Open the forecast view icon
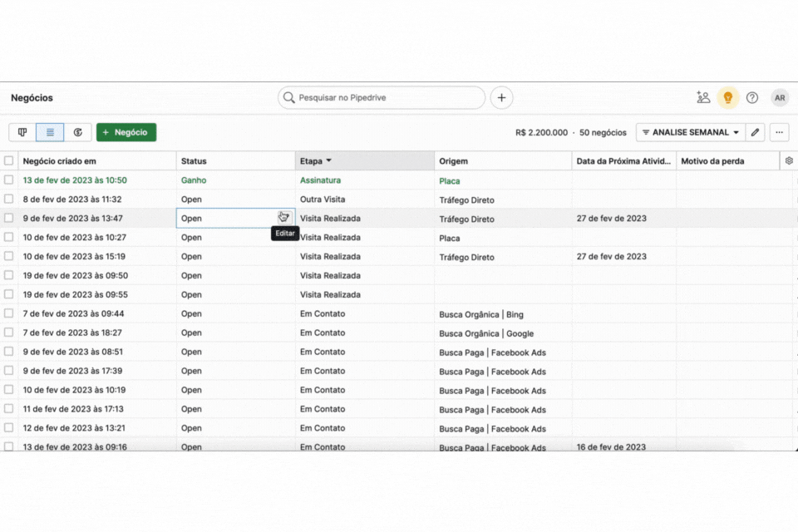The width and height of the screenshot is (798, 532). (78, 132)
